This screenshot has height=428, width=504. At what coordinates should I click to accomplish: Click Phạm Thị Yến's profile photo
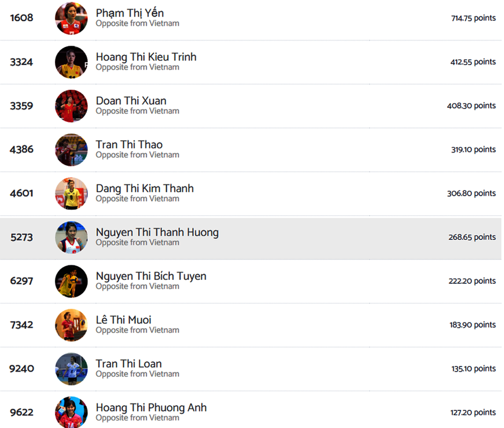point(71,18)
